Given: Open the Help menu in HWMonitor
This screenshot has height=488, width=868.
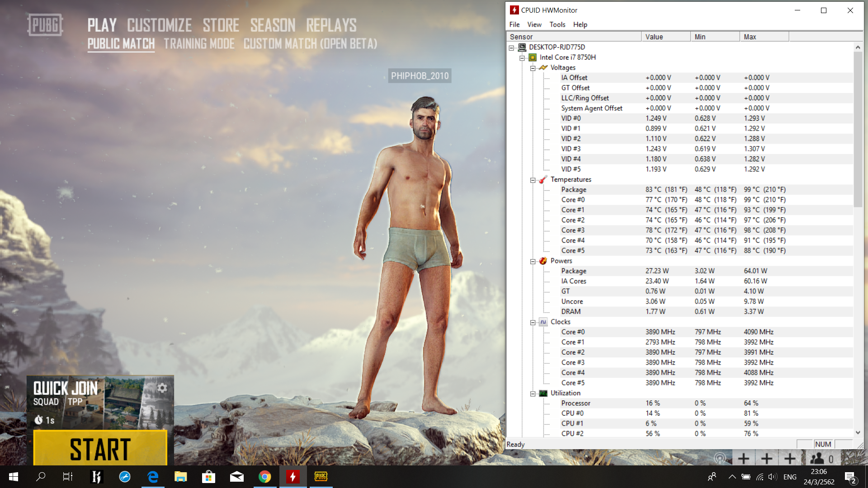Looking at the screenshot, I should coord(580,24).
